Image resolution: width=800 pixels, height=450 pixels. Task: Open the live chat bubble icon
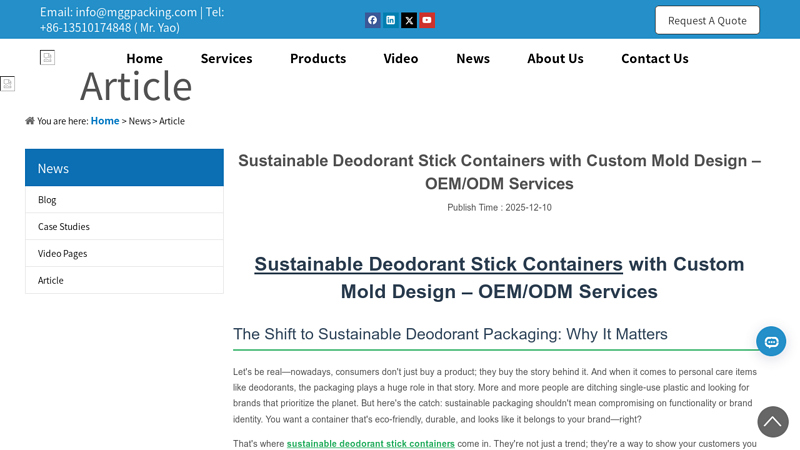click(x=771, y=341)
